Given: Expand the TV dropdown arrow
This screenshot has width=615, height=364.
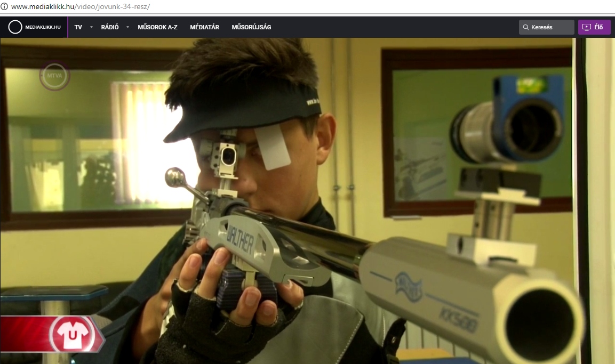Looking at the screenshot, I should point(91,27).
